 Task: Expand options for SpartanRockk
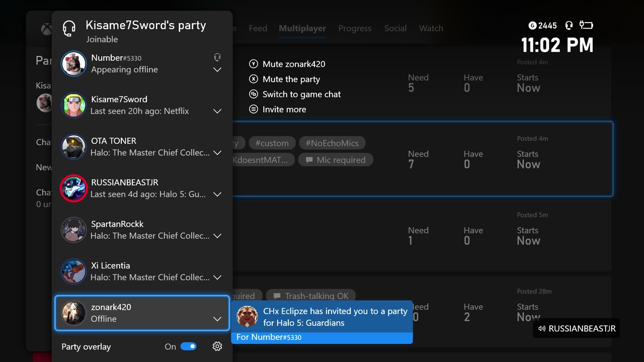217,236
